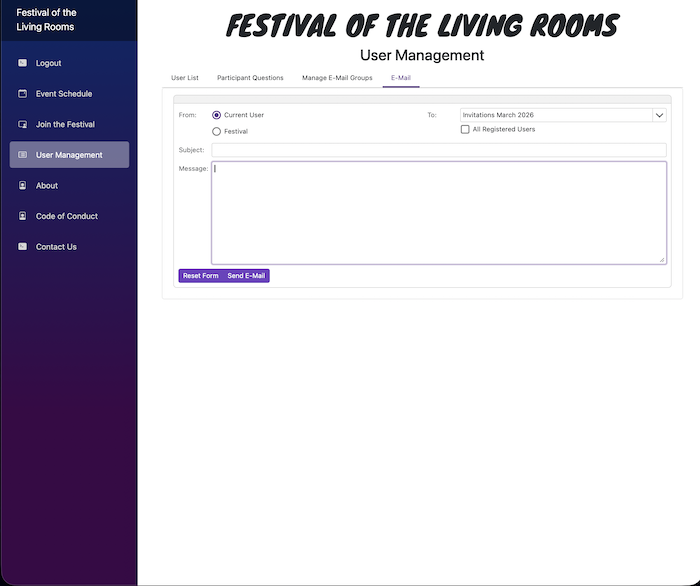Click the Event Schedule calendar icon
The height and width of the screenshot is (586, 700).
pos(22,94)
